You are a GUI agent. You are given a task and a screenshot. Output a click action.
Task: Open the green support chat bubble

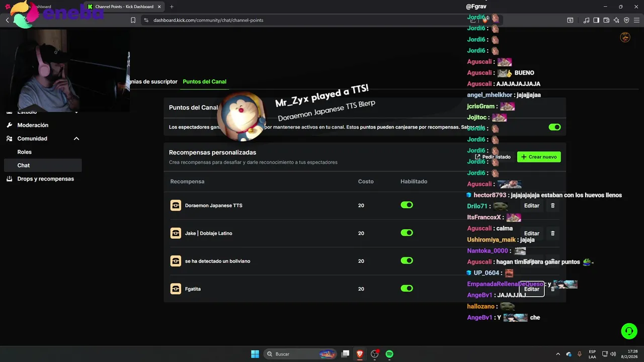pos(629,331)
